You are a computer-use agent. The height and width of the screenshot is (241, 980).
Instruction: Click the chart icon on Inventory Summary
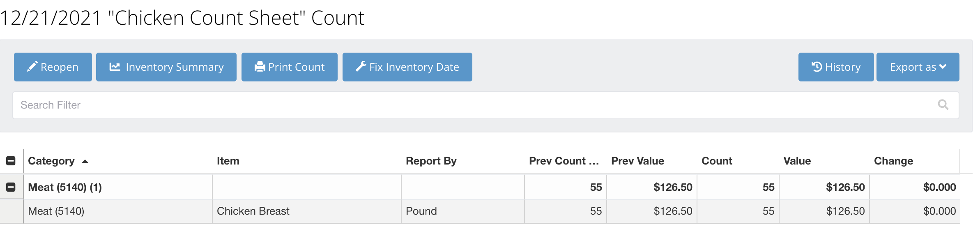click(x=115, y=67)
